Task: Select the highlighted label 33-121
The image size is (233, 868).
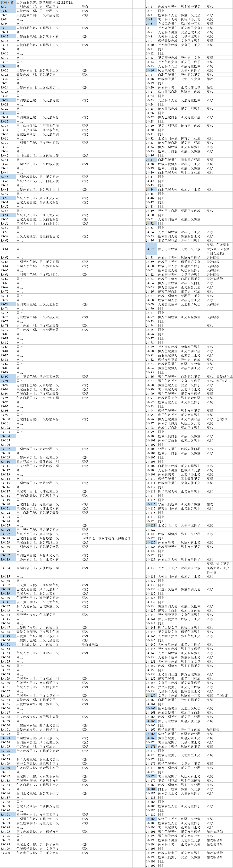Action: point(8,509)
